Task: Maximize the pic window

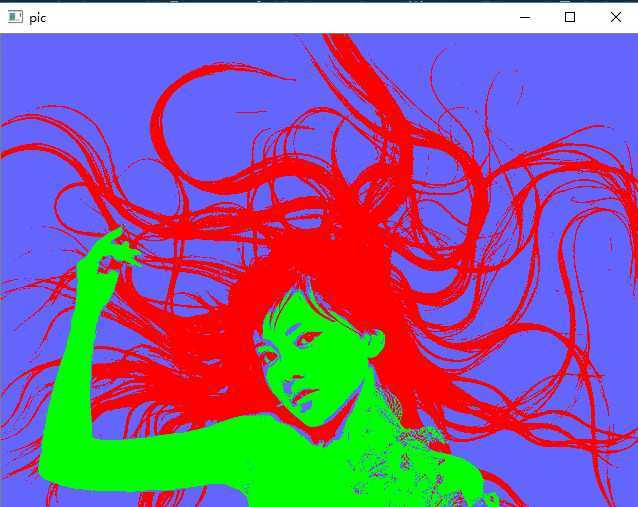Action: point(570,17)
